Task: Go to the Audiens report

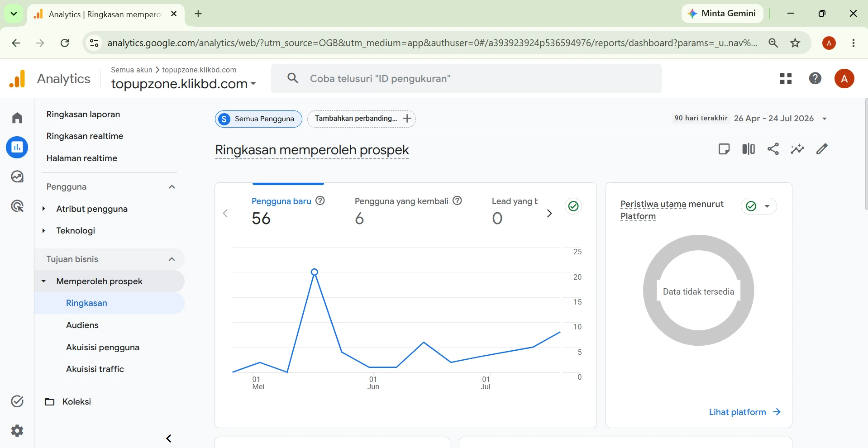Action: 82,325
